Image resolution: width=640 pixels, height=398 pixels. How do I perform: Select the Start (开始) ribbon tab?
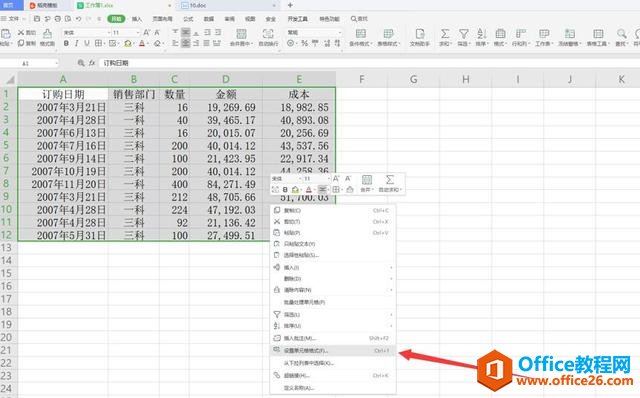(x=116, y=19)
